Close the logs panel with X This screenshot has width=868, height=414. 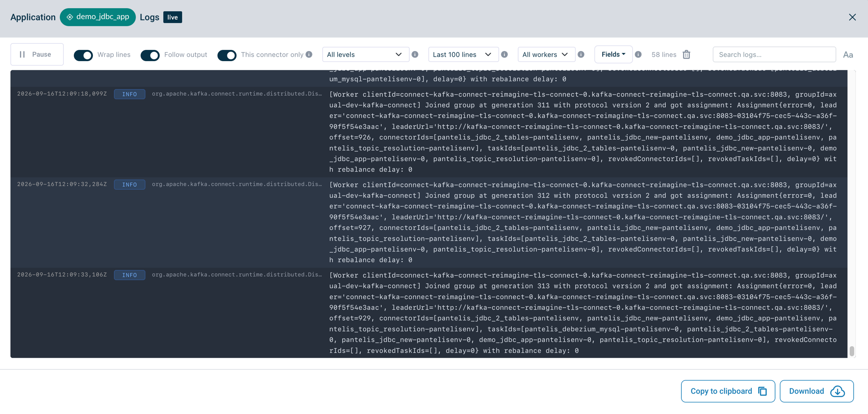click(852, 17)
